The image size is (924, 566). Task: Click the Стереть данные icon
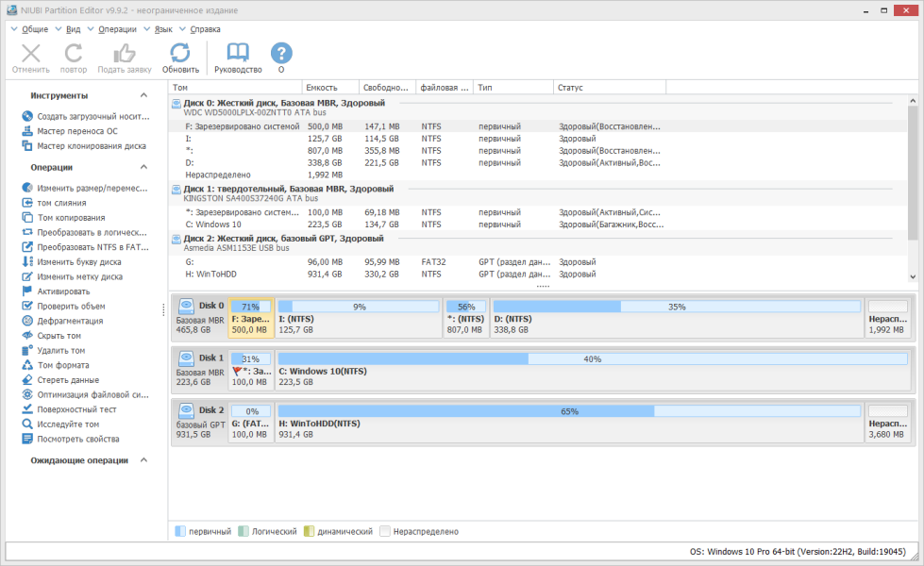click(27, 379)
